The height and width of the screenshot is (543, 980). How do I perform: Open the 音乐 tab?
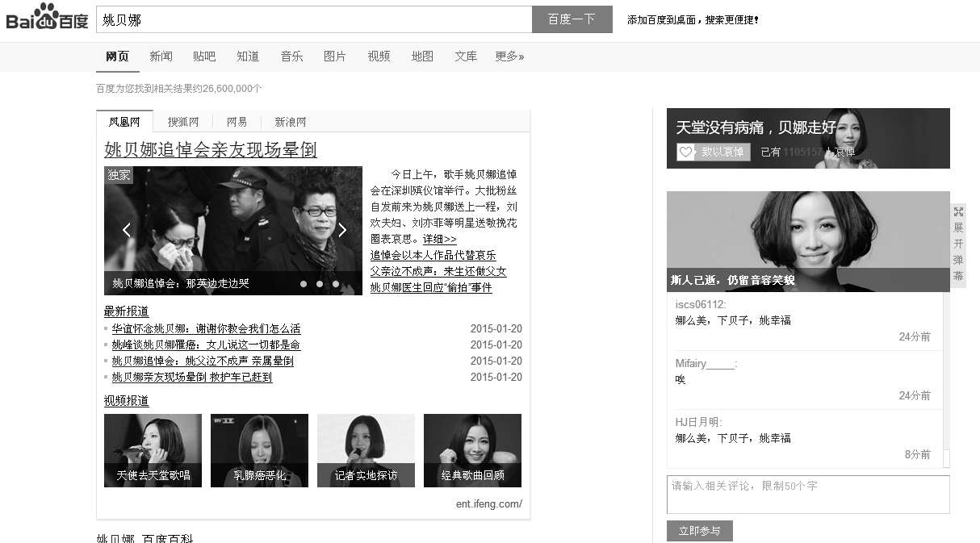pos(291,56)
